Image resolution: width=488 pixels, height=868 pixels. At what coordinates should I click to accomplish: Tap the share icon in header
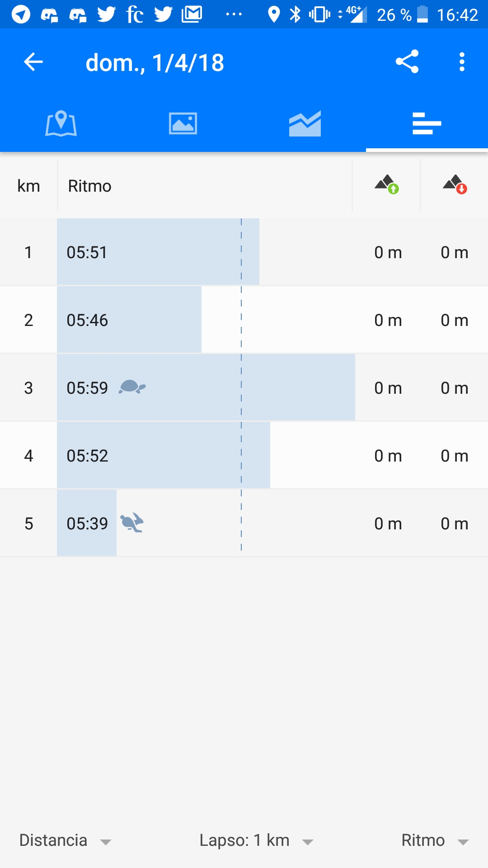point(407,62)
